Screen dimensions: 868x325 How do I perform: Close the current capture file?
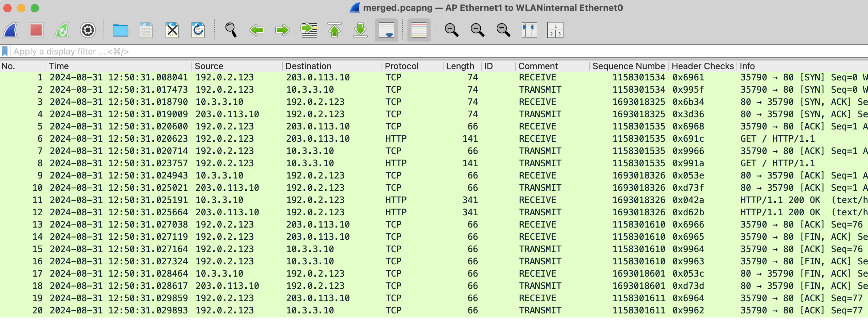point(172,30)
